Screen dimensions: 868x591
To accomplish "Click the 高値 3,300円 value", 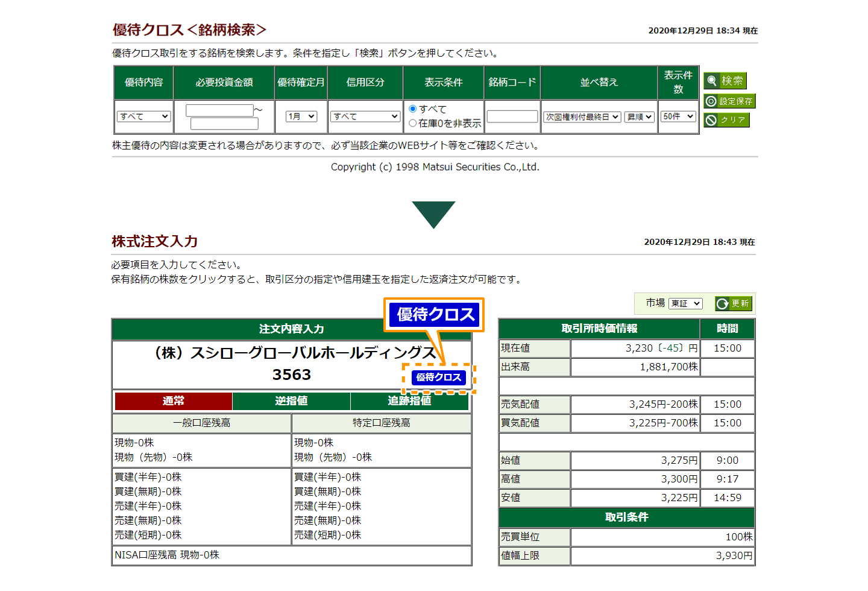I will 679,479.
